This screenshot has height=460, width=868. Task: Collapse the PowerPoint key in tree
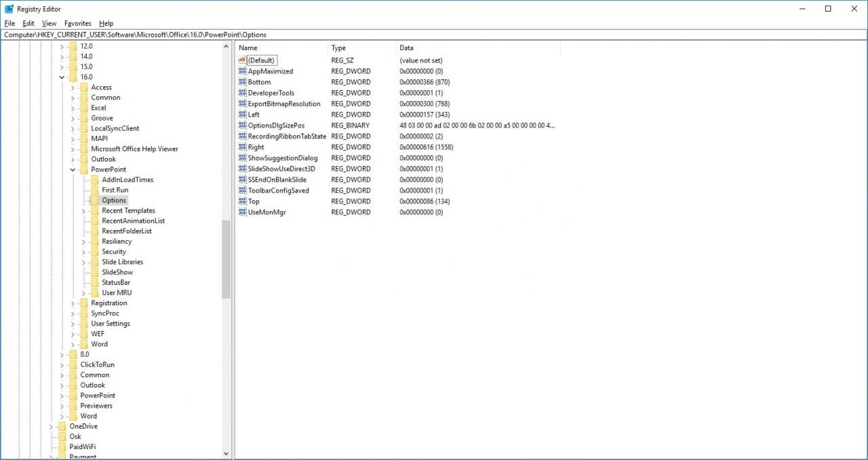pyautogui.click(x=73, y=170)
